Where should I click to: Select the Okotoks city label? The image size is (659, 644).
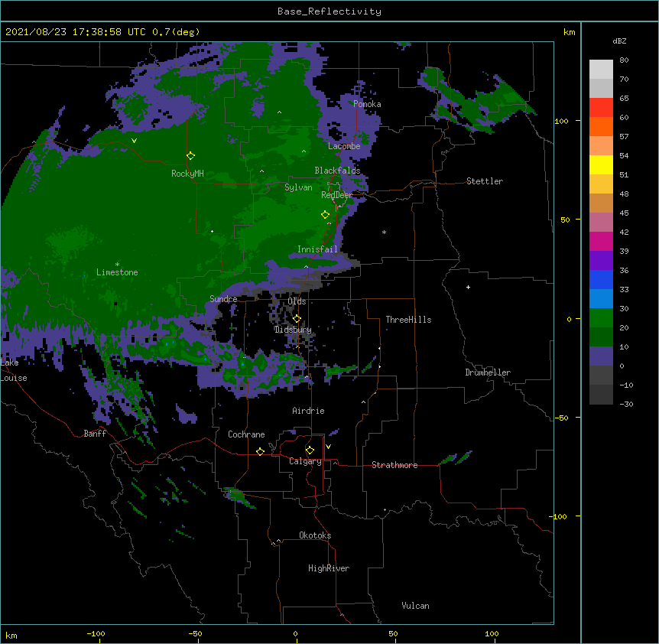(x=315, y=535)
